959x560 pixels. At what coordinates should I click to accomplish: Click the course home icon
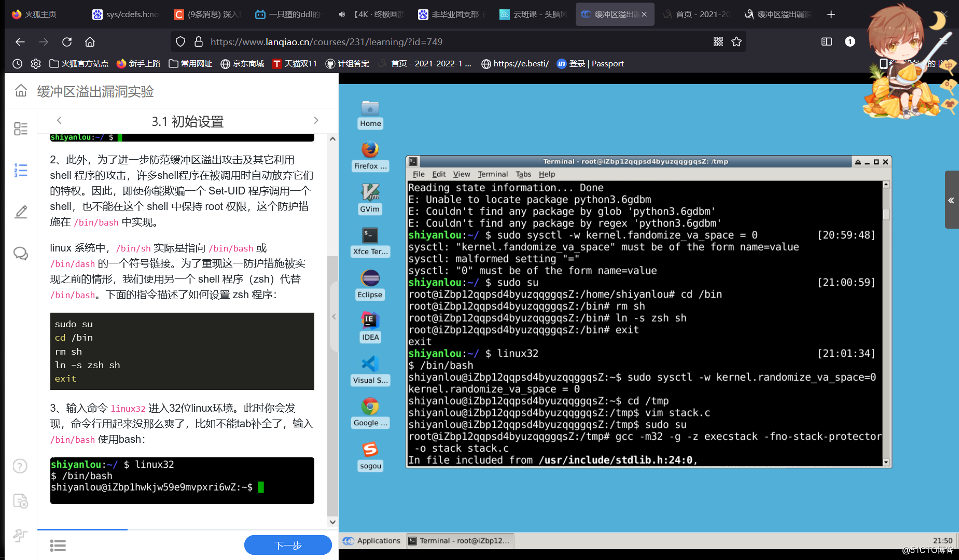coord(21,91)
